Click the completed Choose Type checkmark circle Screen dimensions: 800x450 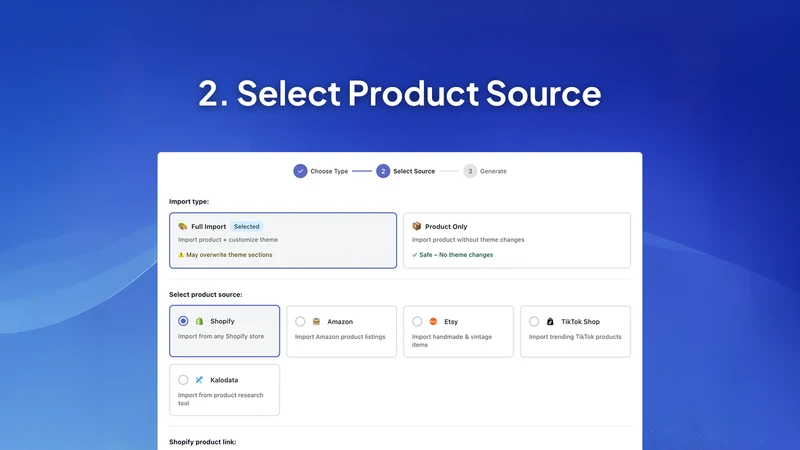pyautogui.click(x=300, y=171)
